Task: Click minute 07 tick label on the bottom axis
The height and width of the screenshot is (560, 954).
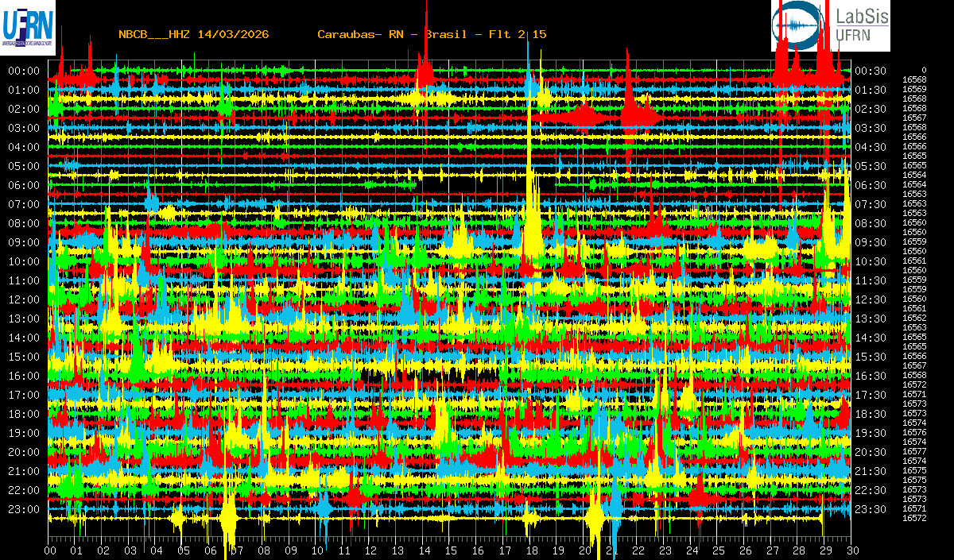Action: (x=237, y=550)
